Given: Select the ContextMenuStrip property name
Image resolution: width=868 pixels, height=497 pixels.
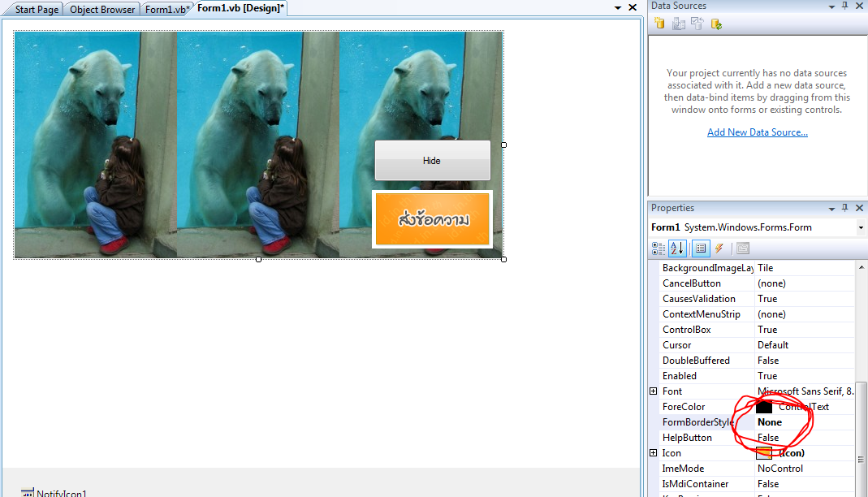Looking at the screenshot, I should [702, 314].
